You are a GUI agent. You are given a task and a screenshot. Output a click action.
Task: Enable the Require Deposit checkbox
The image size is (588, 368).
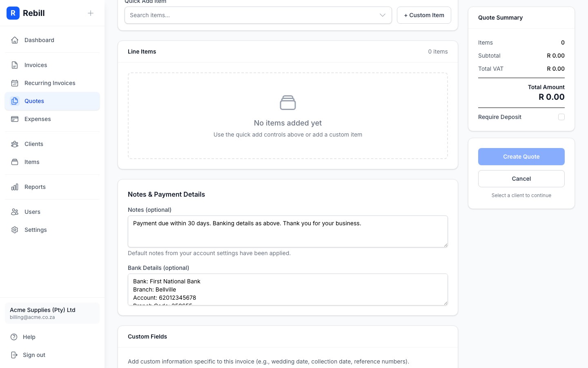point(561,117)
